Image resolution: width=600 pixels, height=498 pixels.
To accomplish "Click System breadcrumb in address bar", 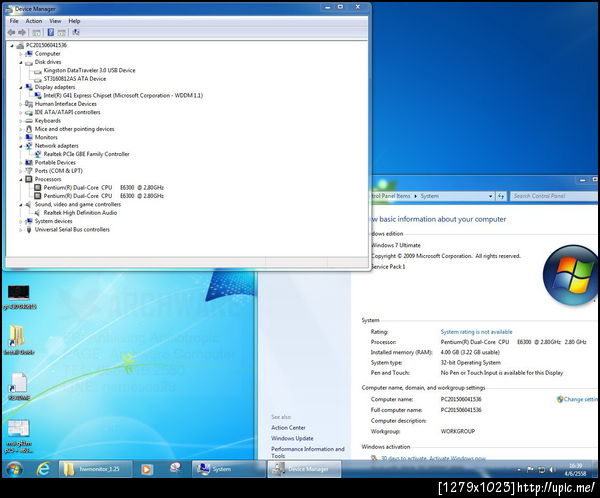I will tap(429, 196).
